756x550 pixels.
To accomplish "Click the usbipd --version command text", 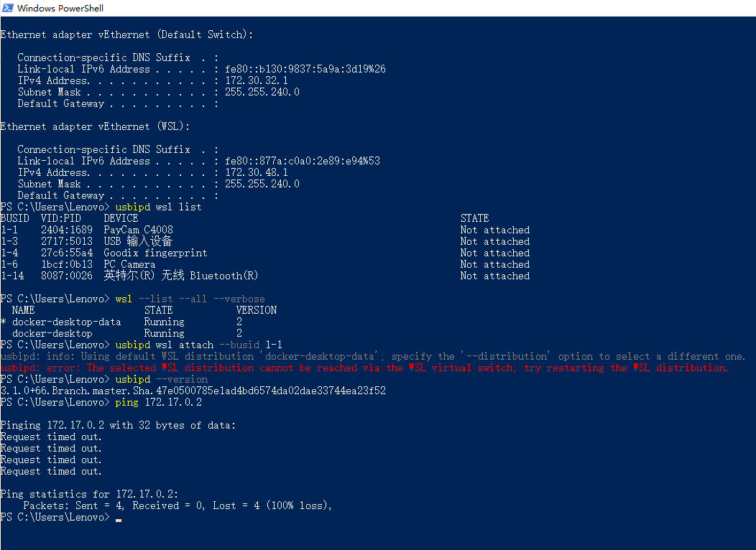I will tap(162, 378).
